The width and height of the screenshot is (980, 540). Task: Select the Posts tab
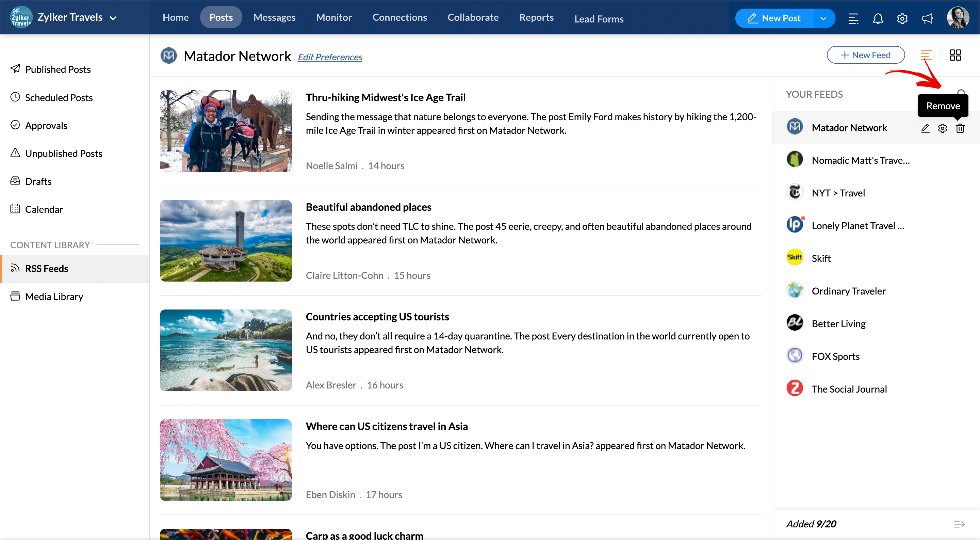[220, 17]
